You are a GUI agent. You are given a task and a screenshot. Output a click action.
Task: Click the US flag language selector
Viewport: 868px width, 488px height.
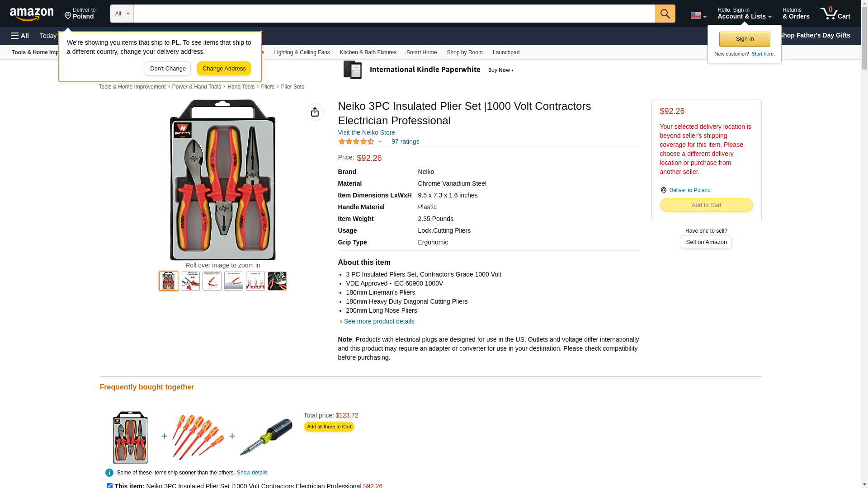point(698,15)
